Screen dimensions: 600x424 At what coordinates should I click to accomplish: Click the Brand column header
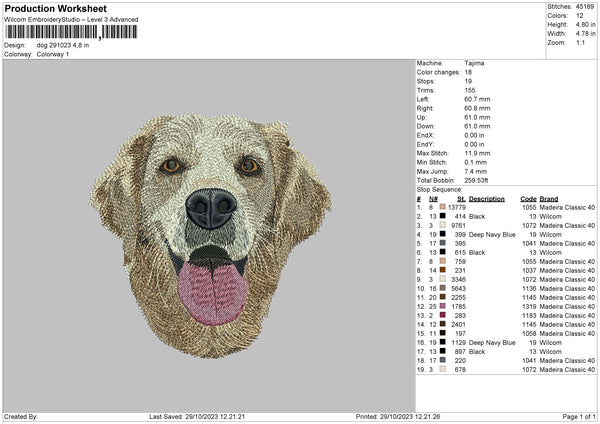pyautogui.click(x=549, y=197)
